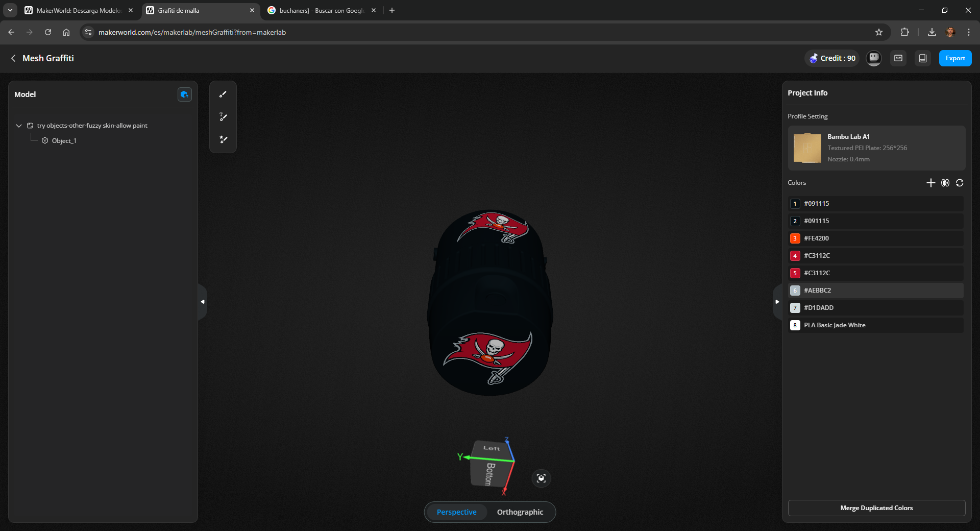The height and width of the screenshot is (531, 980).
Task: Open the Credit: 90 indicator
Action: [x=832, y=58]
